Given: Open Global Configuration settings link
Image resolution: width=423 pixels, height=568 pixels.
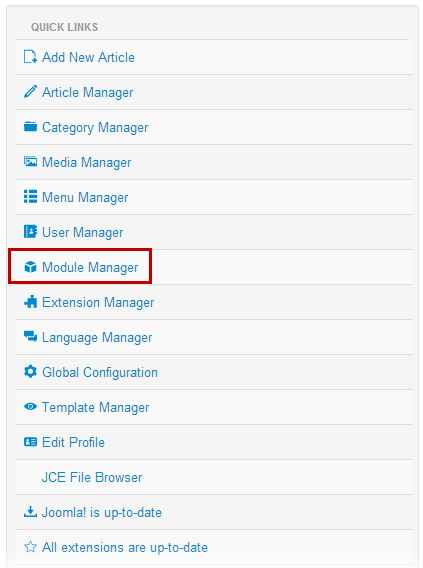Looking at the screenshot, I should click(x=100, y=373).
